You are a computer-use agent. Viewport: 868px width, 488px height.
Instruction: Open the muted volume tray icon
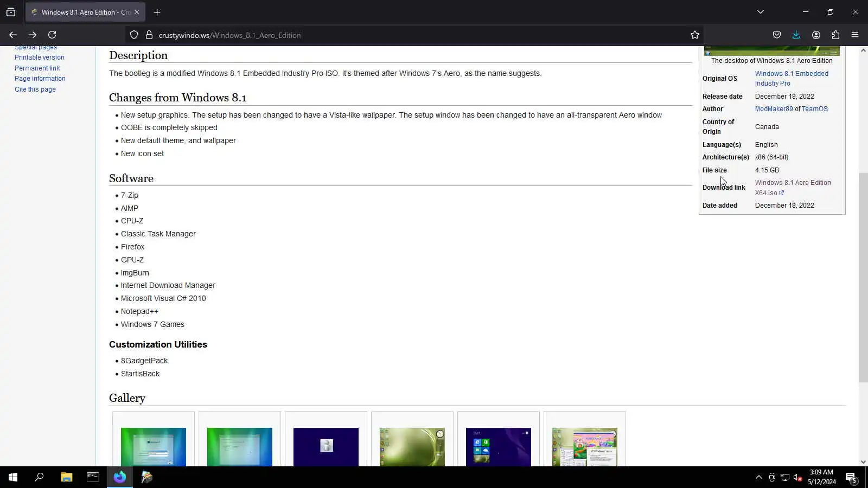point(798,477)
